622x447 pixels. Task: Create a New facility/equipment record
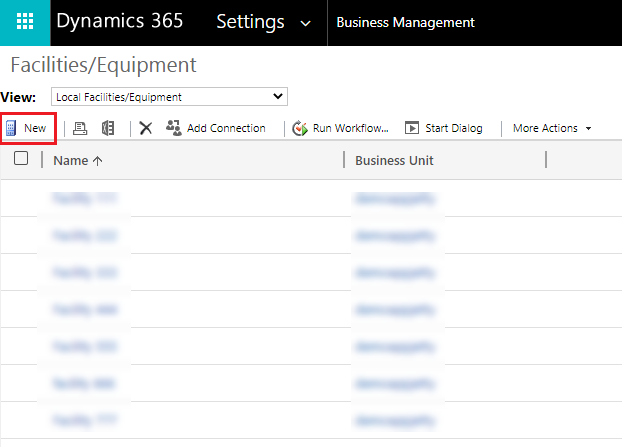pyautogui.click(x=27, y=128)
